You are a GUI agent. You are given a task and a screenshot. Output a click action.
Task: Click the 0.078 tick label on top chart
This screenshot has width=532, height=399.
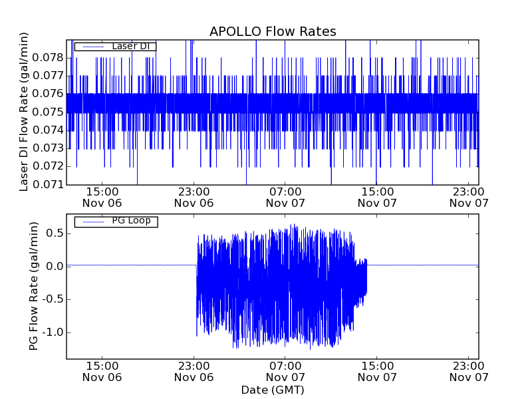pyautogui.click(x=48, y=58)
